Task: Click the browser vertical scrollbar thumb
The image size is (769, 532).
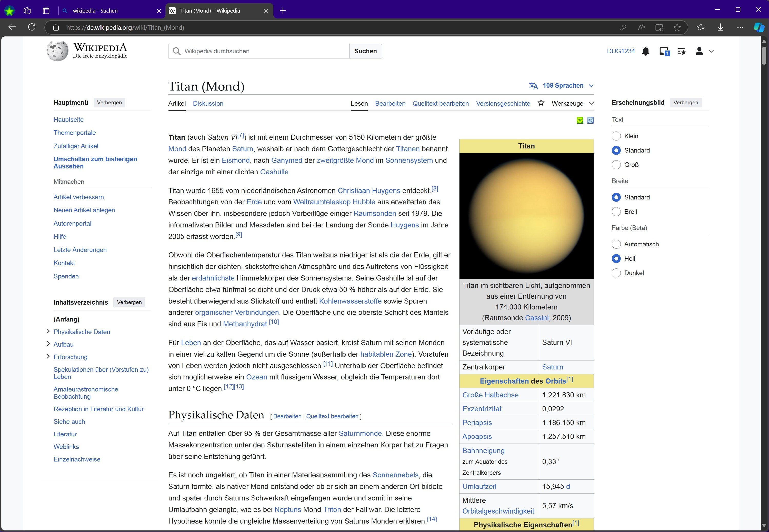Action: [x=764, y=55]
